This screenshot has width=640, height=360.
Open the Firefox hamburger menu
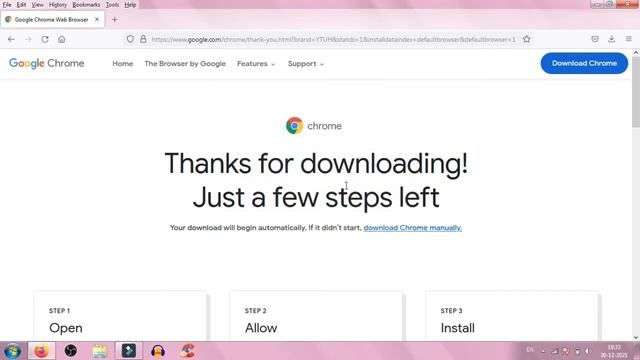(x=629, y=39)
